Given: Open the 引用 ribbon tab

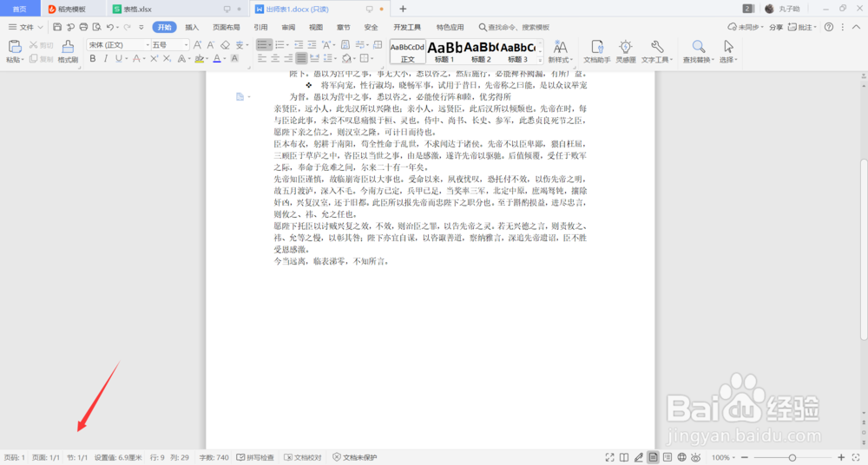Looking at the screenshot, I should tap(260, 27).
